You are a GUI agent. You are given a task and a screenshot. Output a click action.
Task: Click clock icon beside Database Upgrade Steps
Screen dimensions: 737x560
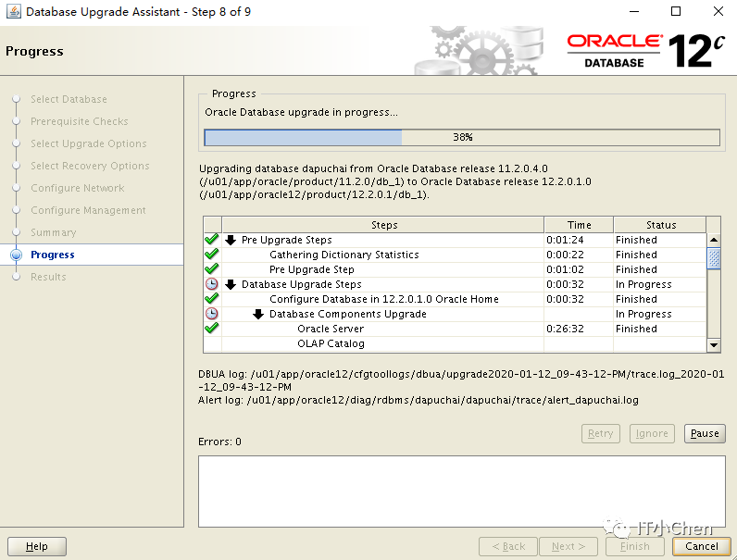(212, 284)
